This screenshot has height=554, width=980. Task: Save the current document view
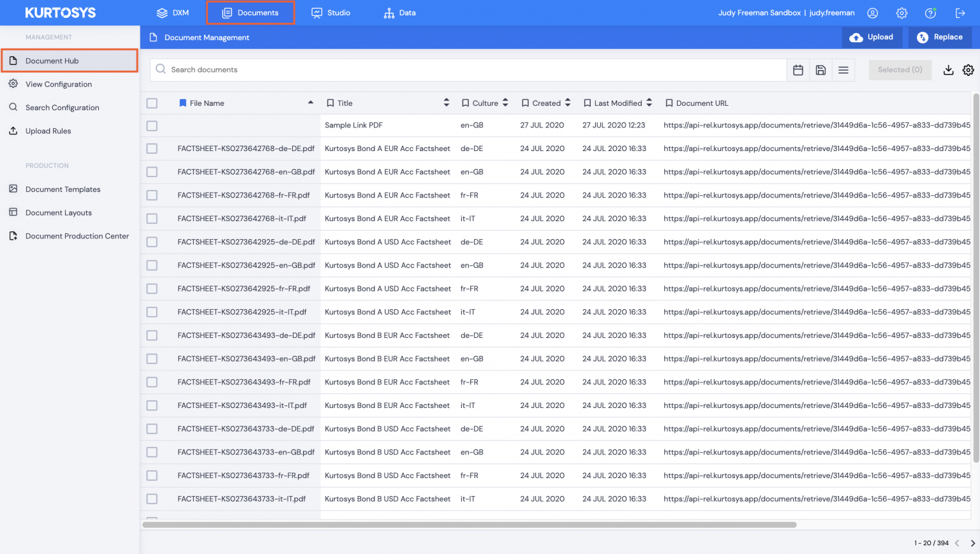pyautogui.click(x=820, y=69)
